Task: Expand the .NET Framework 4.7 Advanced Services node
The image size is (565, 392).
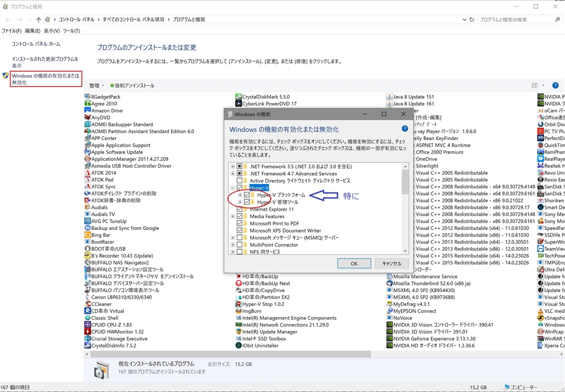Action: [233, 174]
